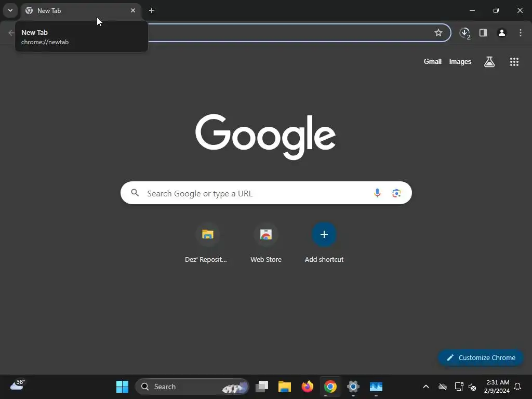Open the tab search dropdown arrow
Image resolution: width=532 pixels, height=399 pixels.
coord(10,10)
